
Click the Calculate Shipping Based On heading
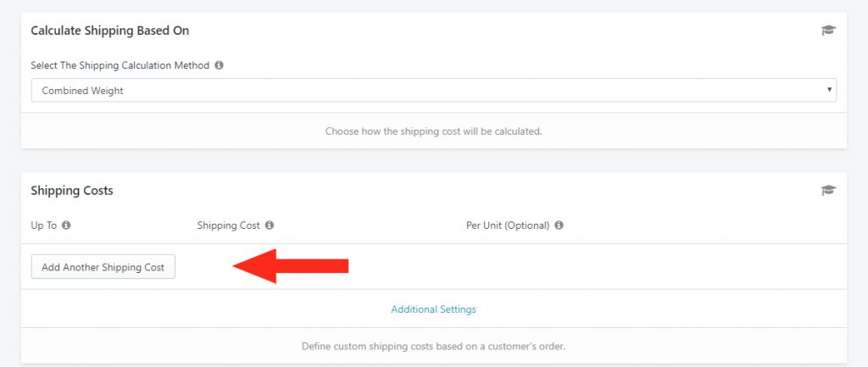coord(109,31)
